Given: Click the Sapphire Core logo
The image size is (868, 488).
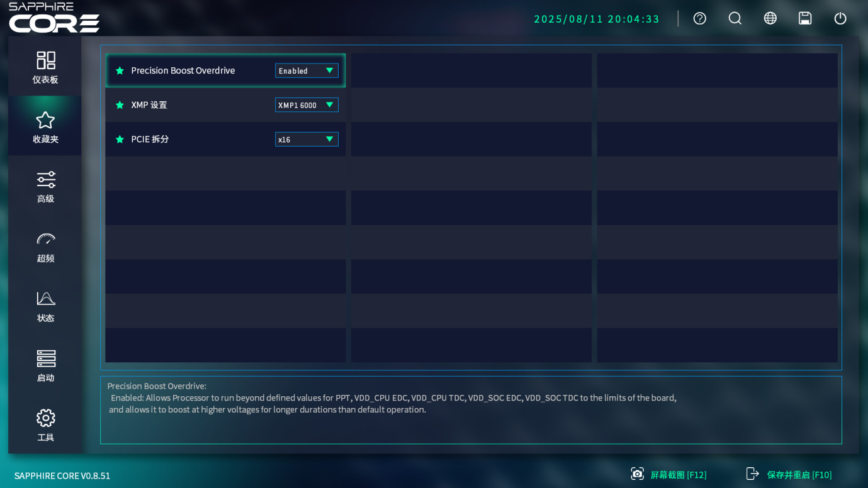Looking at the screenshot, I should (54, 18).
